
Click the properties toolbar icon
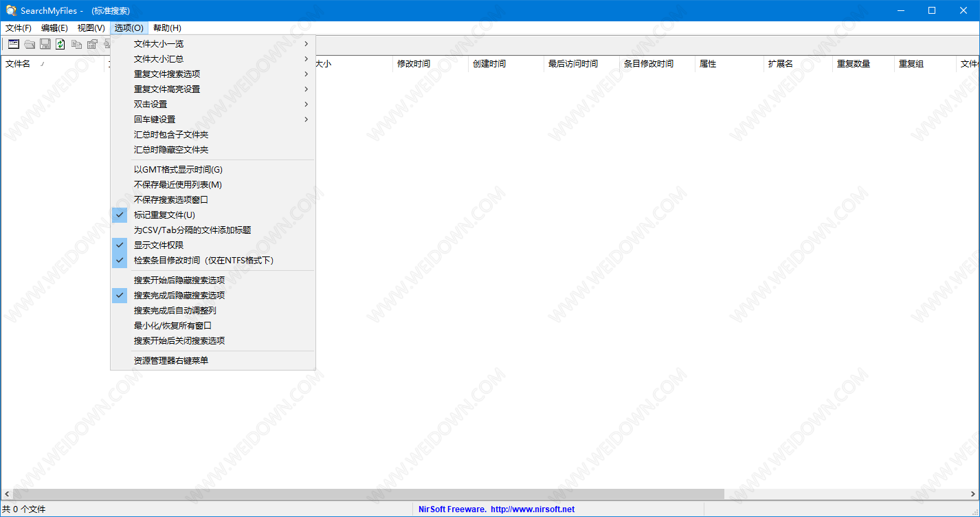pyautogui.click(x=92, y=44)
